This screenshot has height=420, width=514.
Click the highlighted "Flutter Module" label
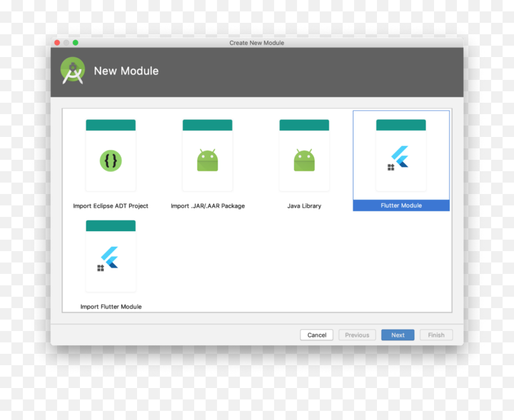pos(401,205)
